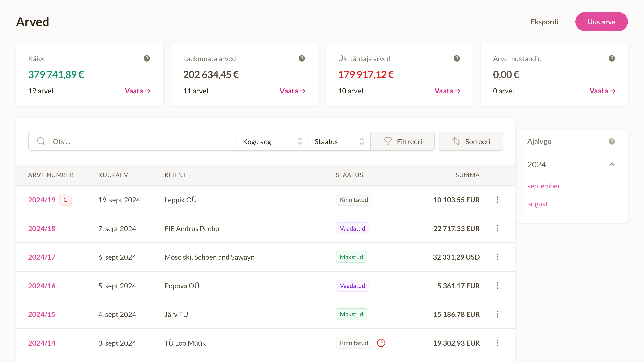The image size is (644, 362).
Task: Click the STAATUS column header
Action: click(x=349, y=175)
